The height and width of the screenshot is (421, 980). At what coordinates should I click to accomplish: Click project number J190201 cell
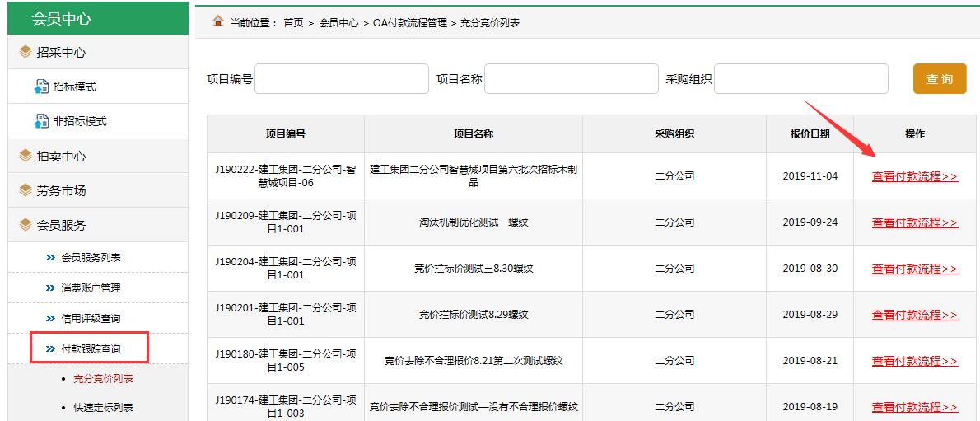click(x=286, y=314)
